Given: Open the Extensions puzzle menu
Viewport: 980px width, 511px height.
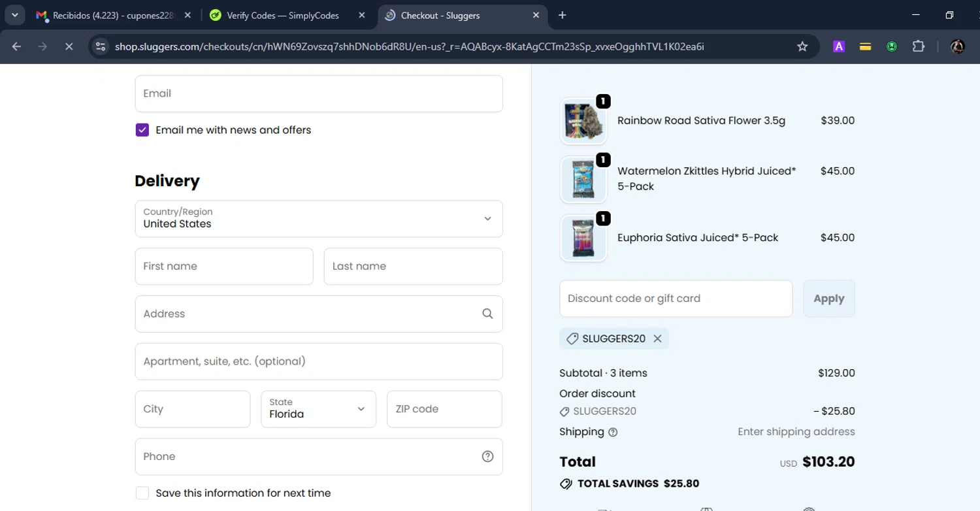Looking at the screenshot, I should pyautogui.click(x=919, y=46).
